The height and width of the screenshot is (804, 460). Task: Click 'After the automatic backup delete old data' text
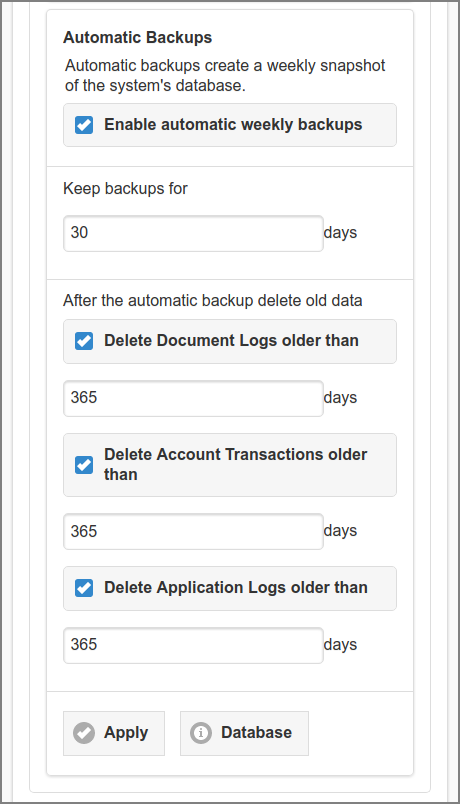pyautogui.click(x=213, y=300)
